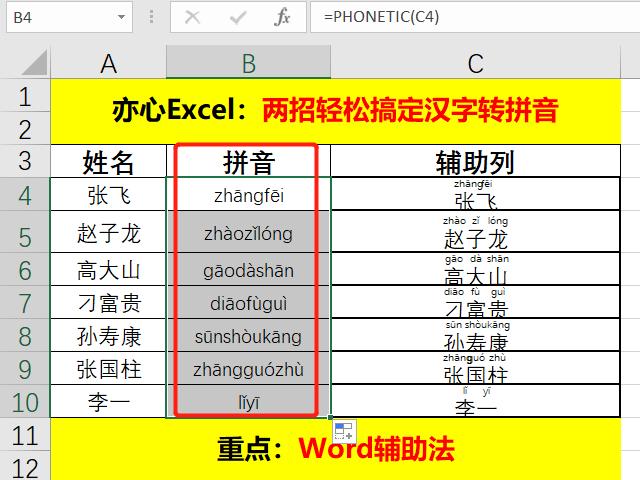Open the Insert Function fx icon
640x480 pixels.
pyautogui.click(x=282, y=17)
